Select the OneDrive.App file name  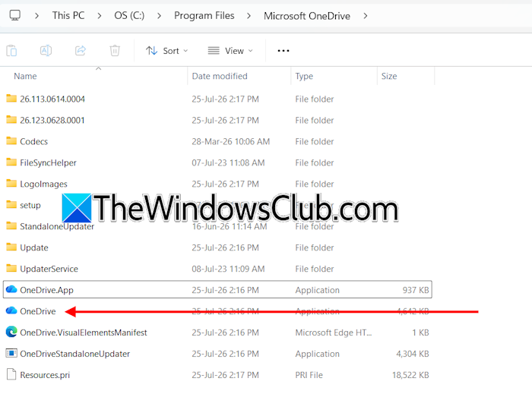(x=47, y=290)
